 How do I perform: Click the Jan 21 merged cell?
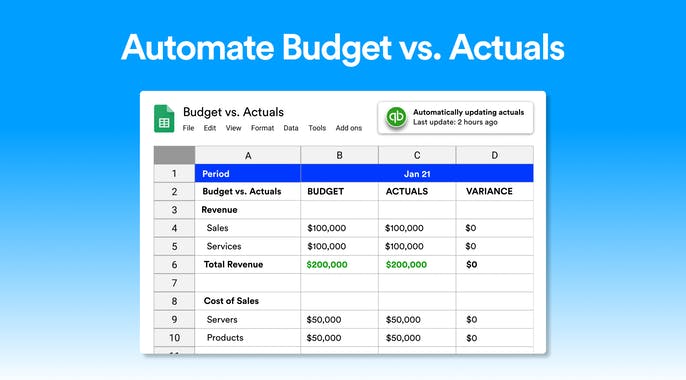pyautogui.click(x=417, y=173)
